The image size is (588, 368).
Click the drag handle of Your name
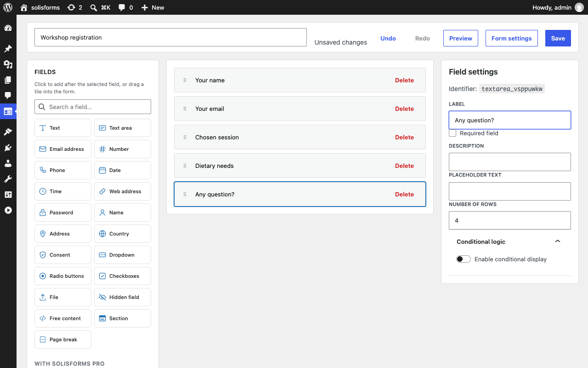click(x=185, y=80)
